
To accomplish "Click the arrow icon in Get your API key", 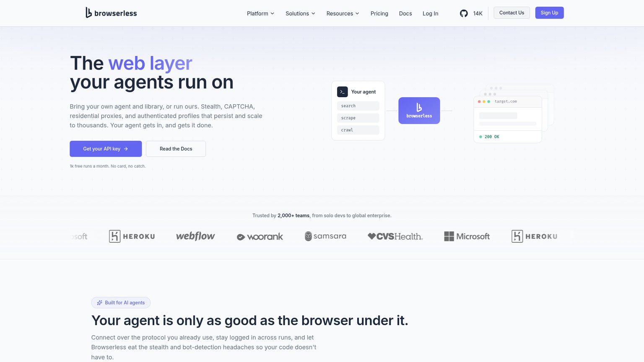I will tap(126, 149).
